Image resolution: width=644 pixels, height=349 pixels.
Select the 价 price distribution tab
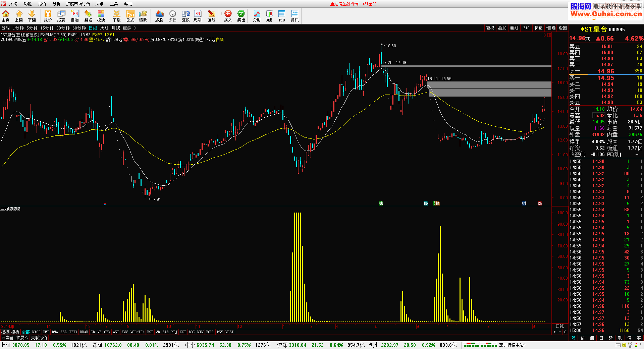tap(583, 338)
